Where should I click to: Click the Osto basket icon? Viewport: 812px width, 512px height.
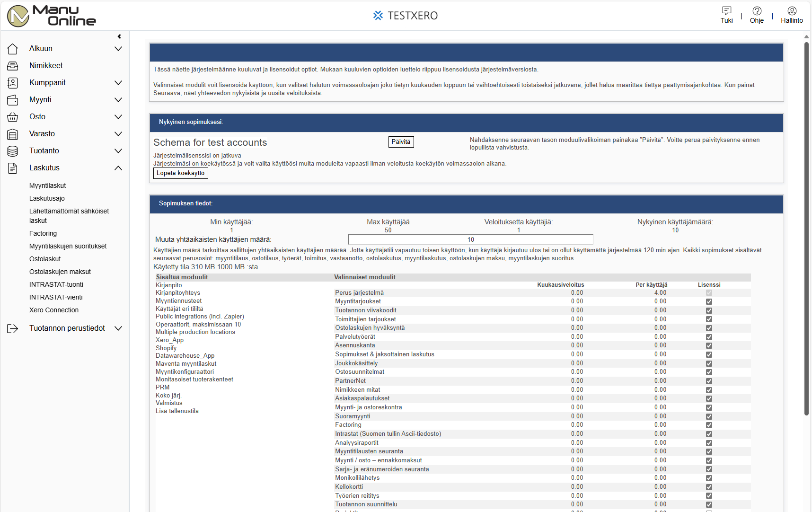tap(13, 117)
